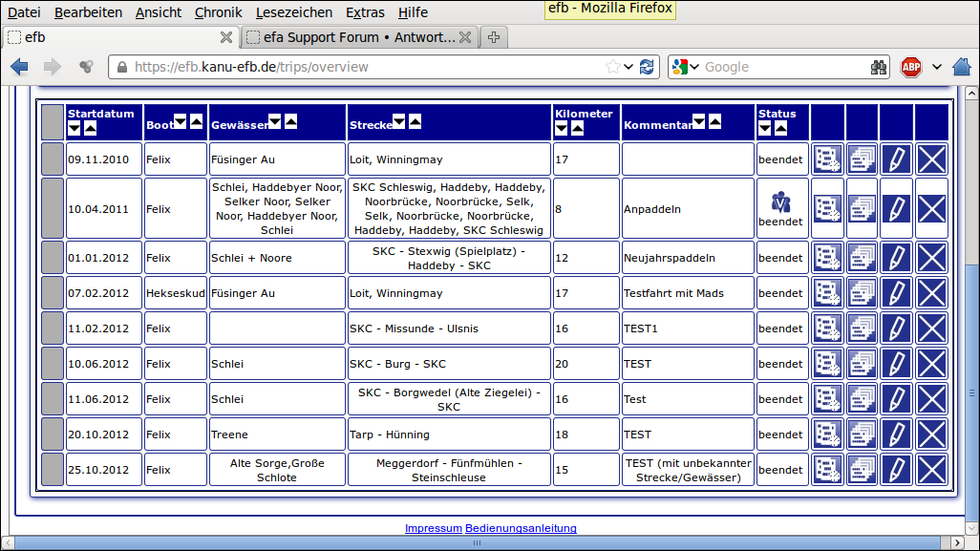Viewport: 980px width, 551px height.
Task: Delete the Neujahrspaddeln trip with its X icon
Action: pyautogui.click(x=930, y=258)
